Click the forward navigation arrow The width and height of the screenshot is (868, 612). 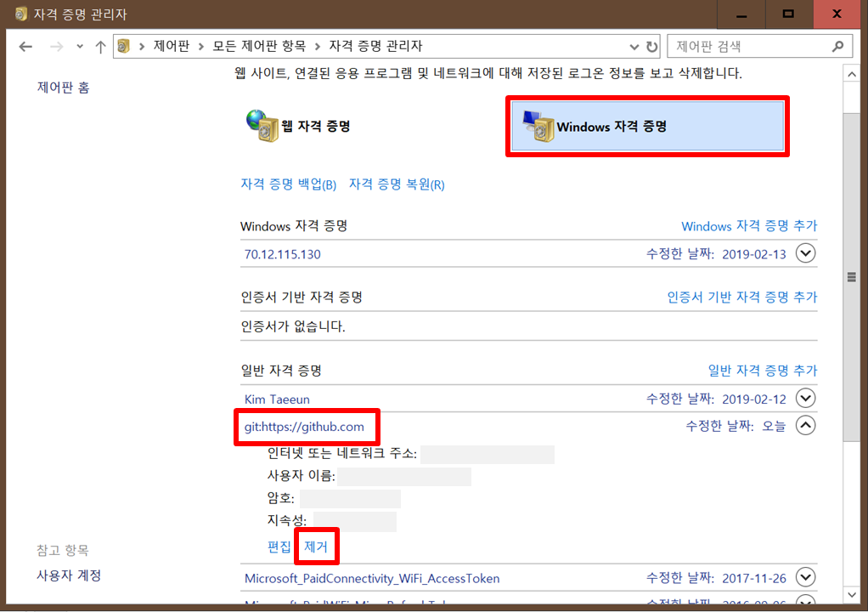point(56,47)
